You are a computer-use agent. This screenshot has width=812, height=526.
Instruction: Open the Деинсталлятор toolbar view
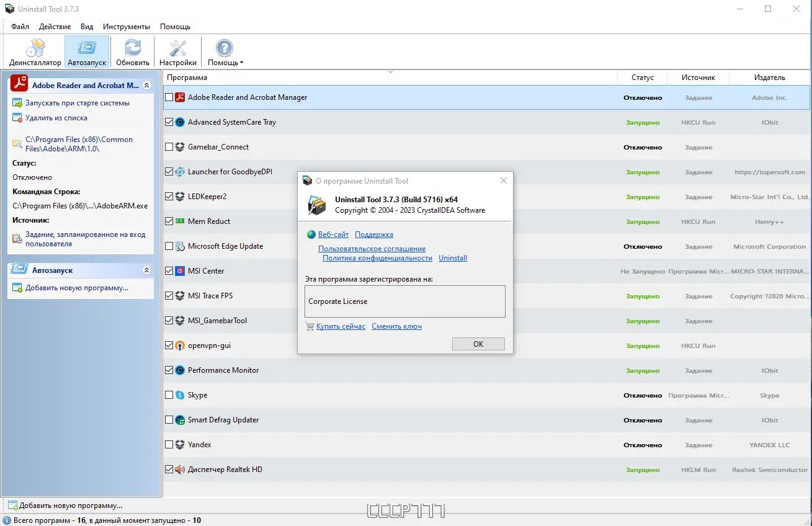pyautogui.click(x=35, y=51)
